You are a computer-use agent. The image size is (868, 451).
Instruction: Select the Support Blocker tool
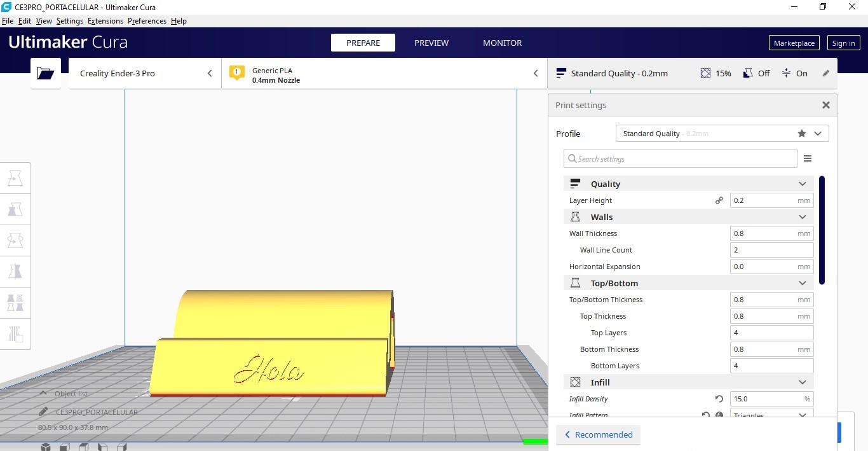[x=15, y=334]
